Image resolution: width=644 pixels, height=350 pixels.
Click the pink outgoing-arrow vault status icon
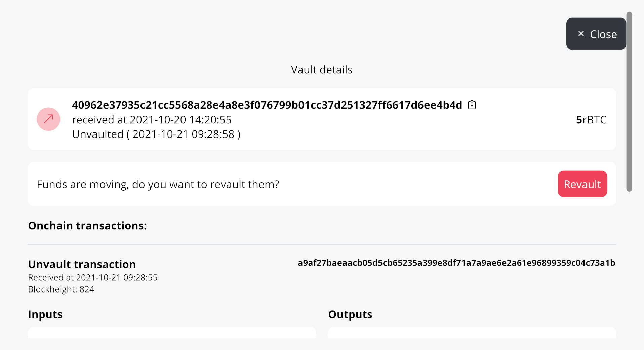[48, 119]
